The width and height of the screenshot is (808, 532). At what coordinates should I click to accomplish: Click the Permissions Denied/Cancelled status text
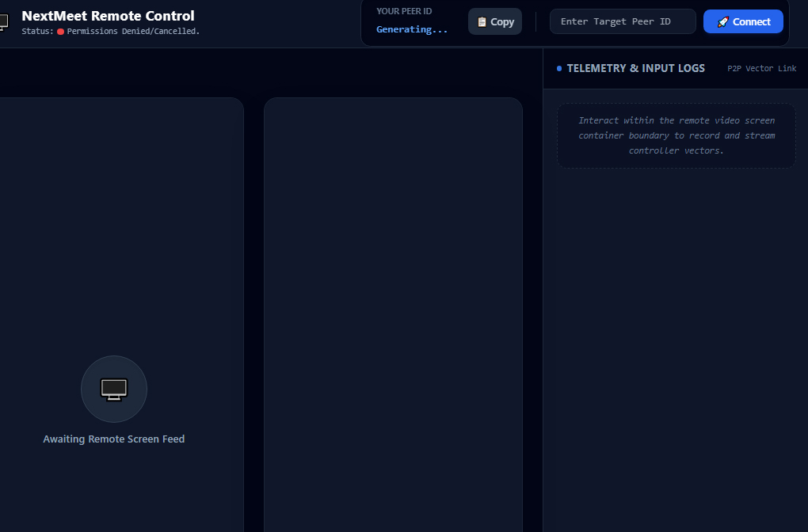133,32
